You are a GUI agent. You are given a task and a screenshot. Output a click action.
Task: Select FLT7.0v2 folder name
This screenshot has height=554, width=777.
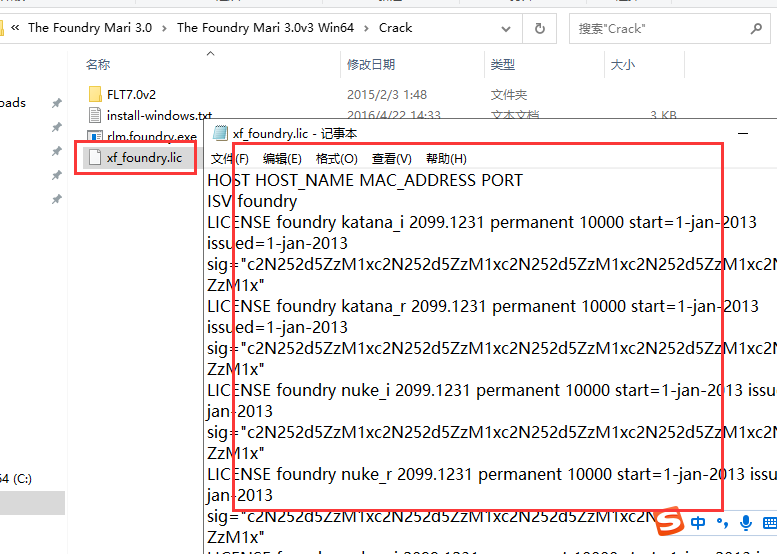click(x=131, y=95)
